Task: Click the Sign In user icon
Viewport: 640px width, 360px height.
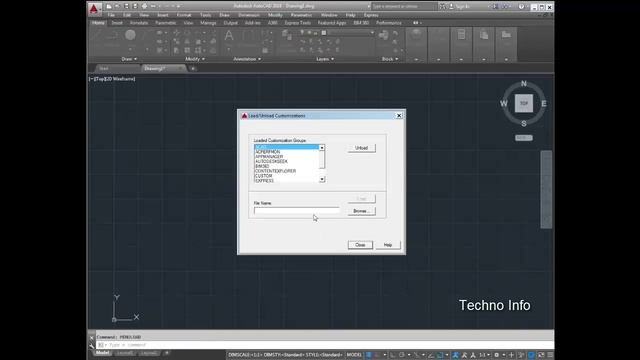Action: tap(451, 7)
